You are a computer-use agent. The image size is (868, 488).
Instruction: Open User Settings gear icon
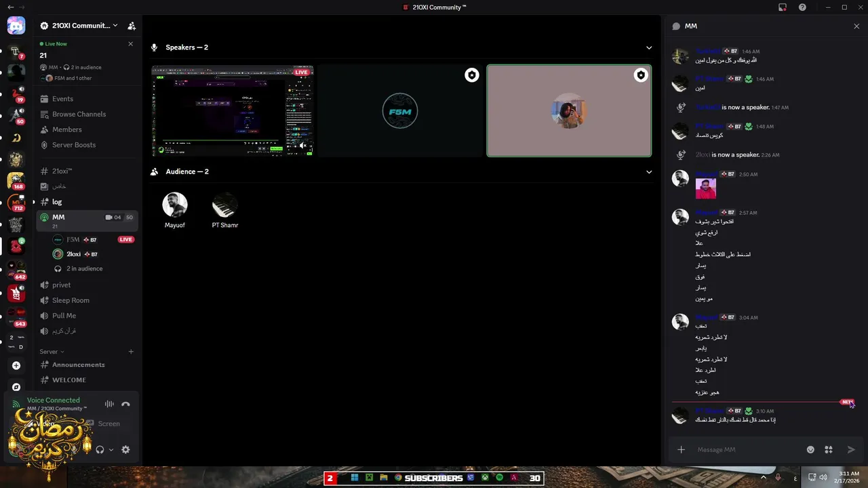pyautogui.click(x=125, y=449)
